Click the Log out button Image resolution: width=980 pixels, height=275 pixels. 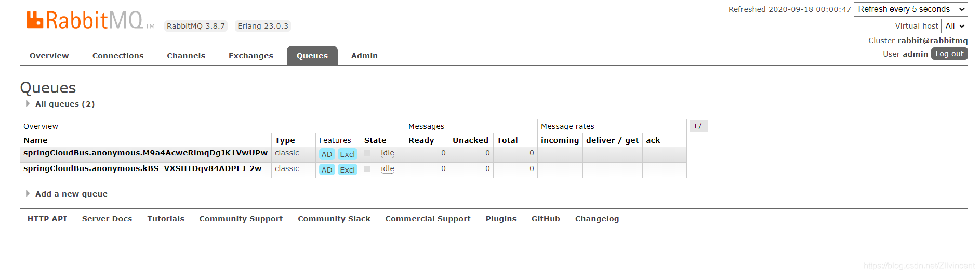949,54
